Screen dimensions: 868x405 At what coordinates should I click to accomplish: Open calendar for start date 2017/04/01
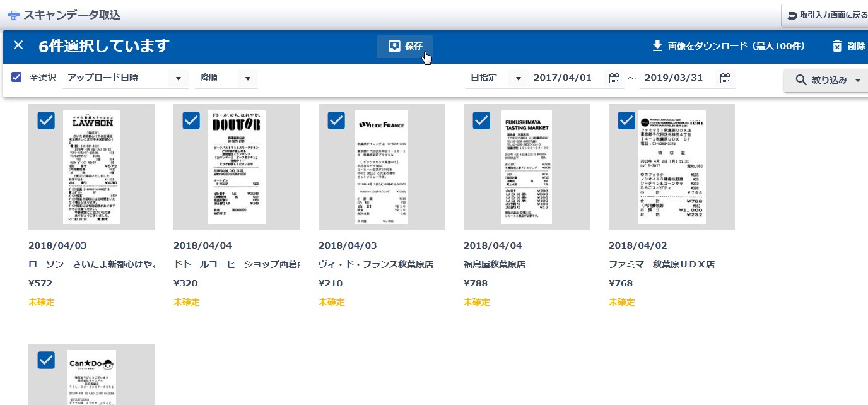tap(614, 78)
